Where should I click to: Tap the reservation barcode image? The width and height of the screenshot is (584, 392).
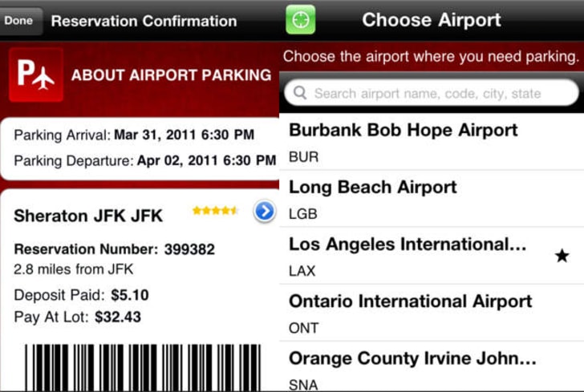click(143, 367)
